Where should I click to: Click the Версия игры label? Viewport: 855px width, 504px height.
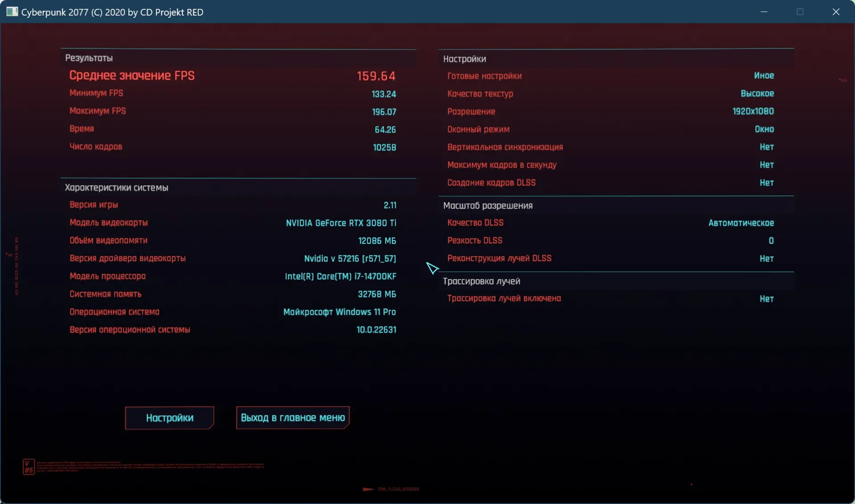click(x=94, y=205)
